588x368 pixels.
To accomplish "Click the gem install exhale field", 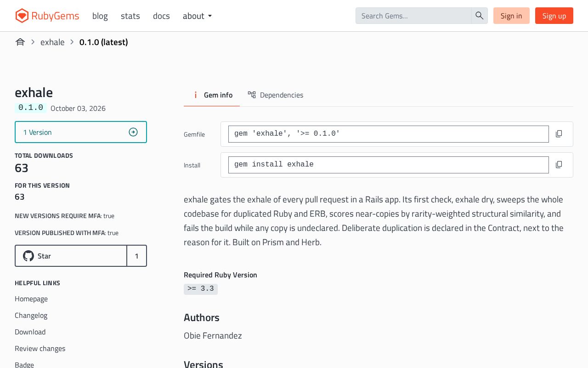I will 389,165.
